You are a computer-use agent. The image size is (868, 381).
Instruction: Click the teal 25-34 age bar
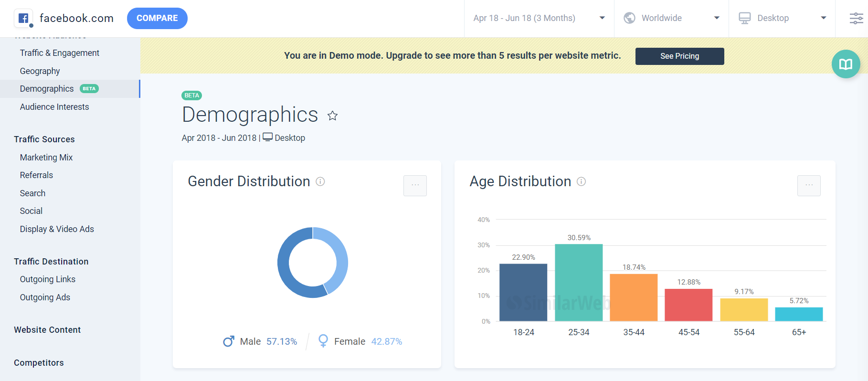(579, 283)
